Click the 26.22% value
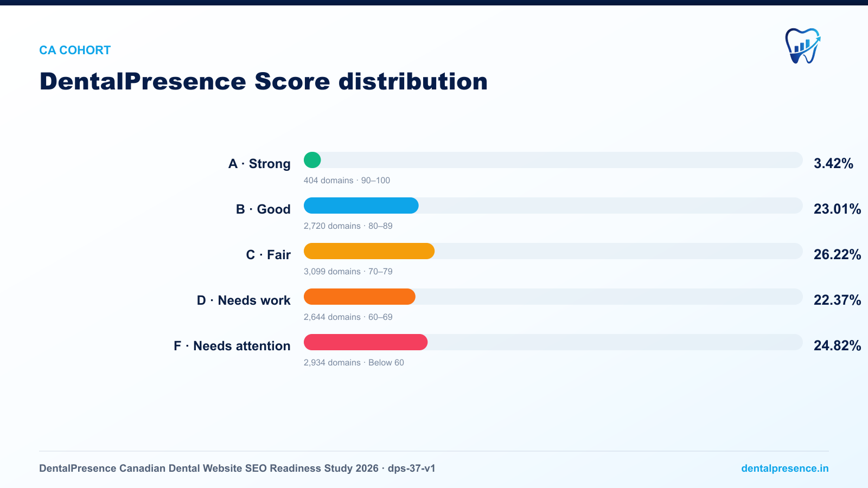This screenshot has width=868, height=488. pyautogui.click(x=837, y=255)
